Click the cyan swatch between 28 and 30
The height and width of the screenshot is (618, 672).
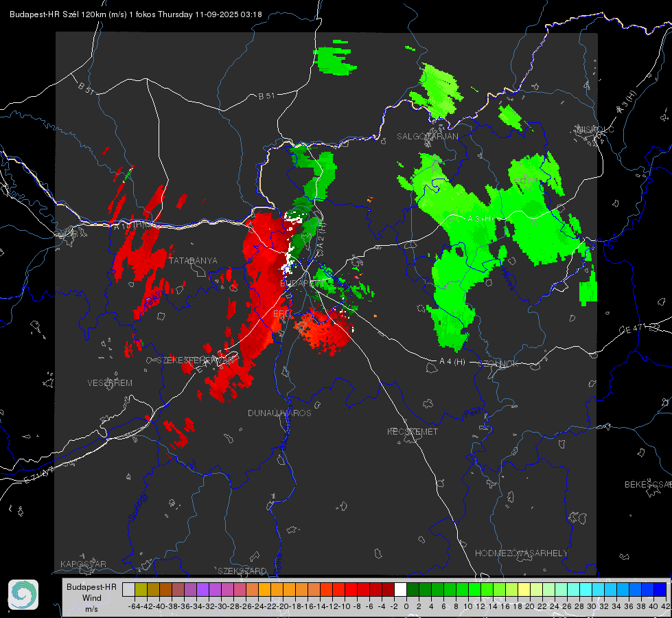tap(586, 590)
